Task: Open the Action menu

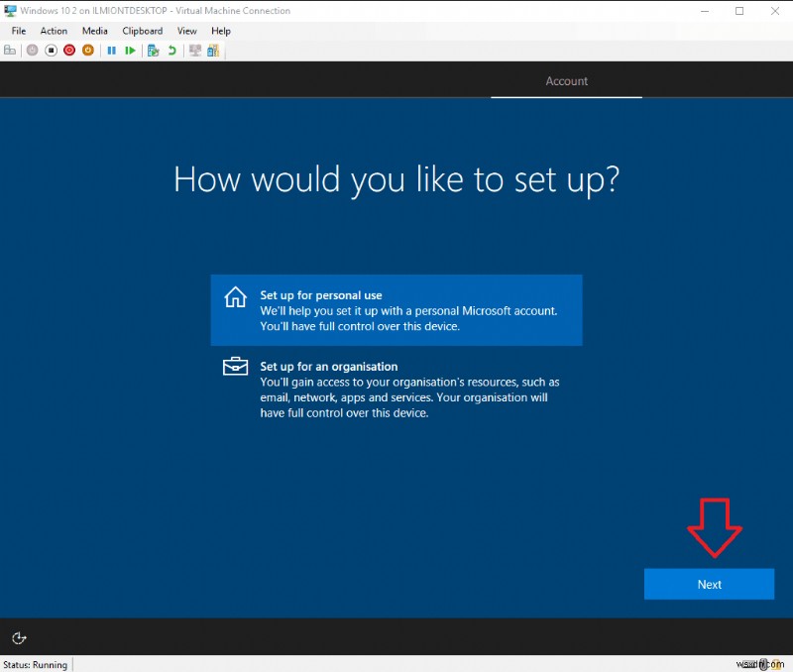Action: (54, 31)
